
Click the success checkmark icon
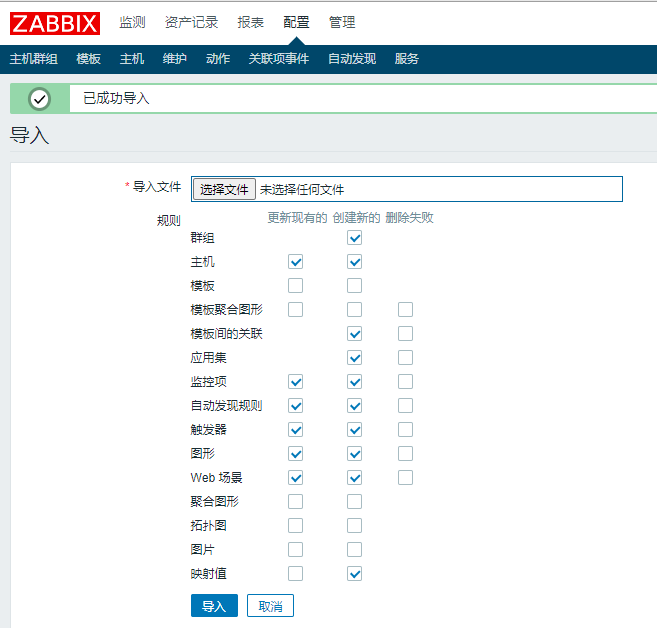coord(39,99)
